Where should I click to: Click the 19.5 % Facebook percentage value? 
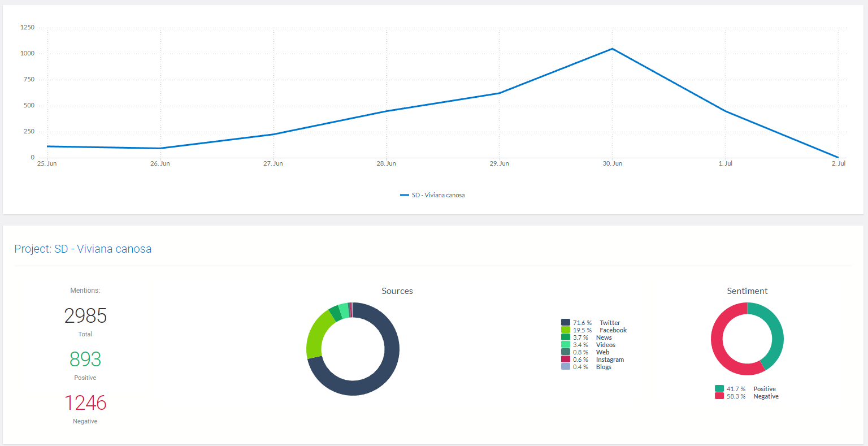(x=582, y=330)
